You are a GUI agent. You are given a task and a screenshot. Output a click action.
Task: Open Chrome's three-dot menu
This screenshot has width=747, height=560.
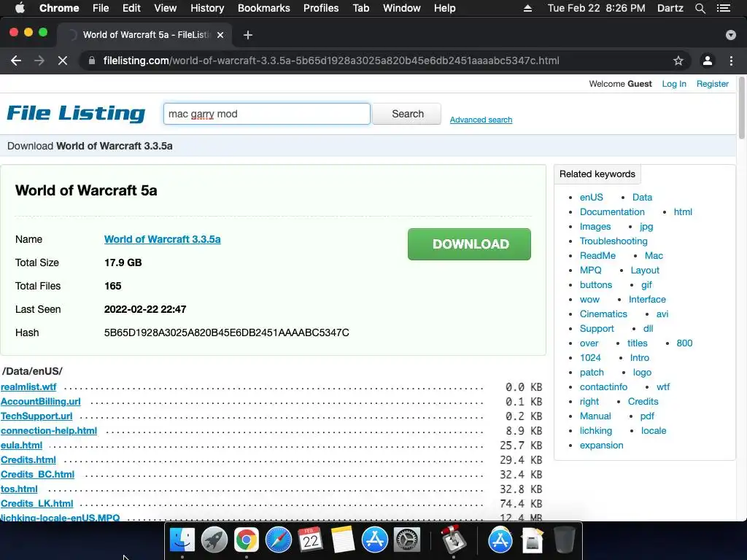click(x=731, y=61)
